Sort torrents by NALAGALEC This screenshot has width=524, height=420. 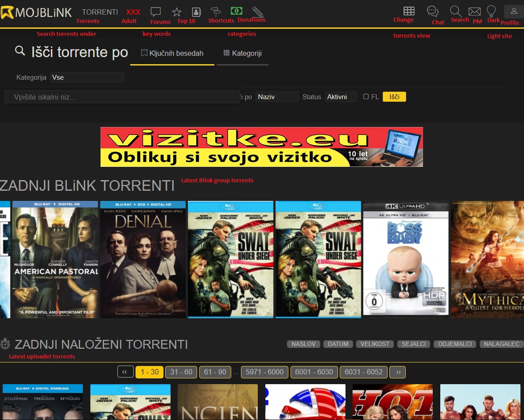pyautogui.click(x=501, y=344)
